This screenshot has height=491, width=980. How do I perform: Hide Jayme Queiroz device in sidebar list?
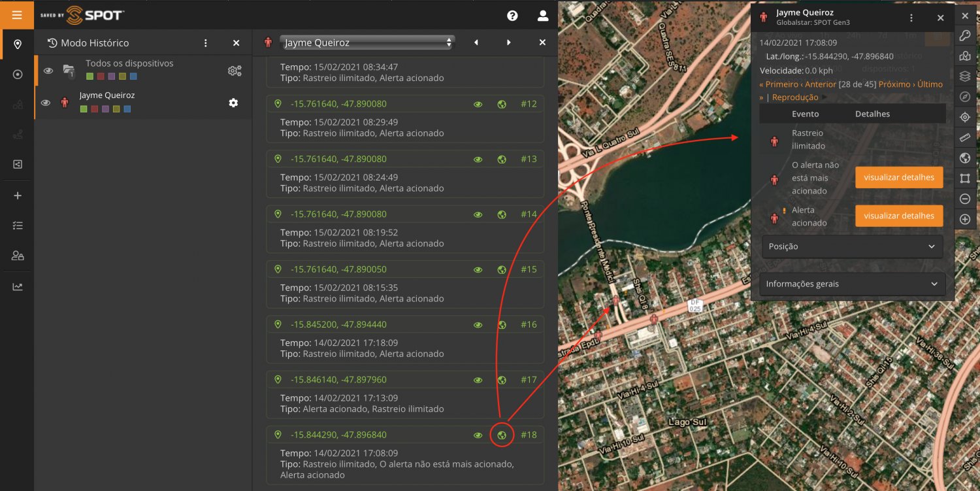point(46,103)
